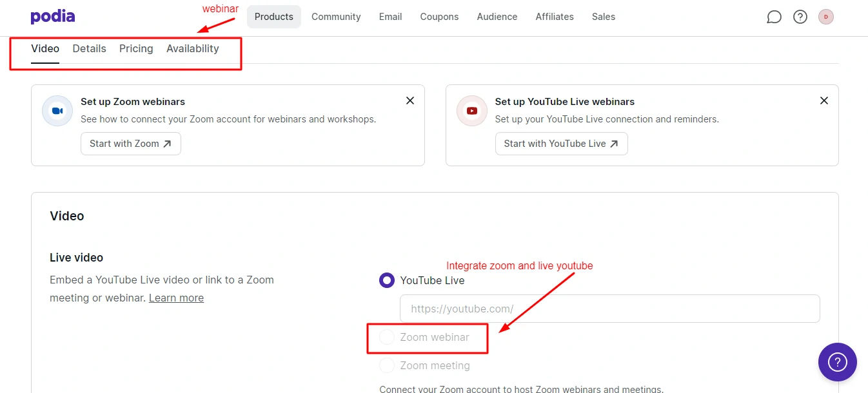The width and height of the screenshot is (868, 393).
Task: Click the Start with YouTube Live button
Action: click(562, 144)
